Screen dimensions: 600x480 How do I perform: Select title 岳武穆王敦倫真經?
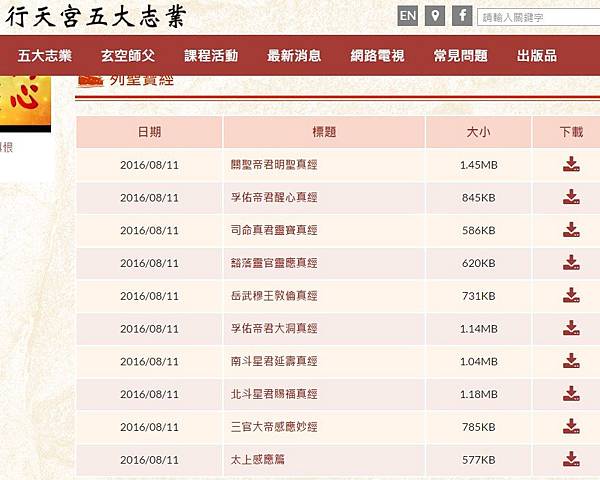tap(274, 296)
